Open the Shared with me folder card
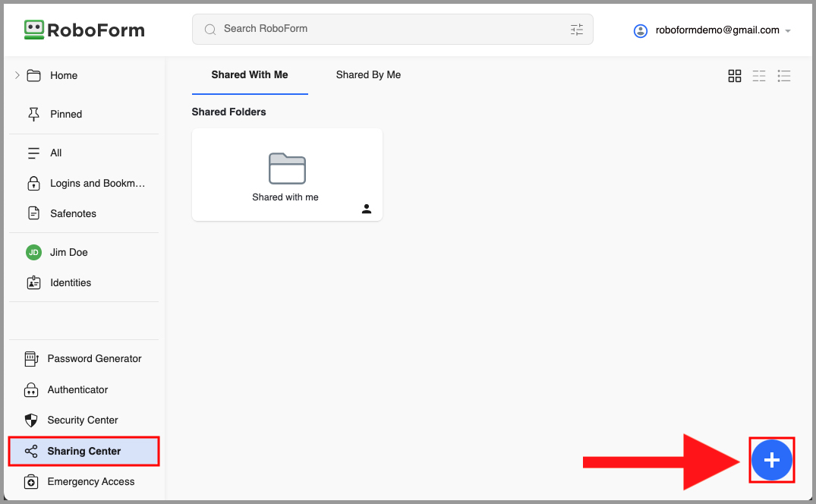The height and width of the screenshot is (504, 816). 287,175
